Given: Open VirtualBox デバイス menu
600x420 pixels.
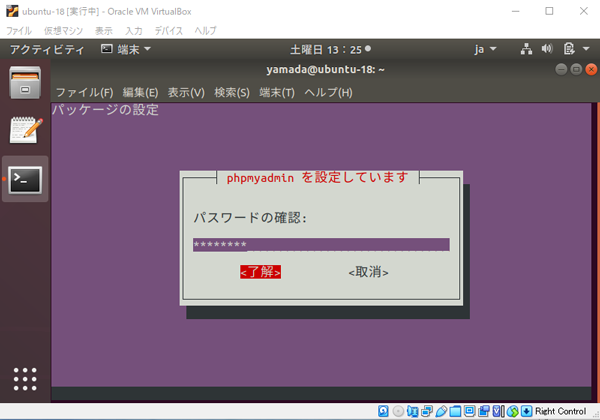Looking at the screenshot, I should (x=168, y=31).
